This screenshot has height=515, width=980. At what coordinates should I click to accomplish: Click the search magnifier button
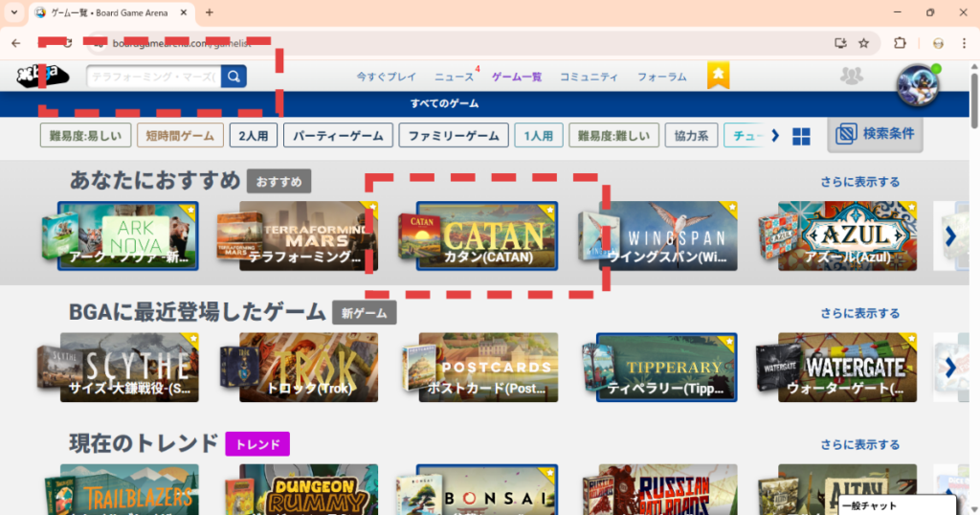(234, 77)
